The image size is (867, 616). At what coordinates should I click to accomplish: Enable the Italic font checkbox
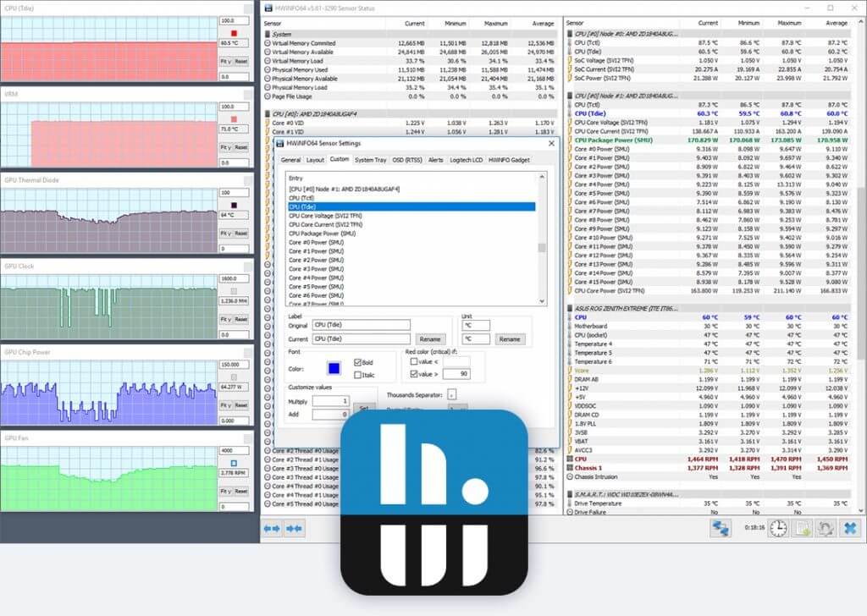[359, 375]
